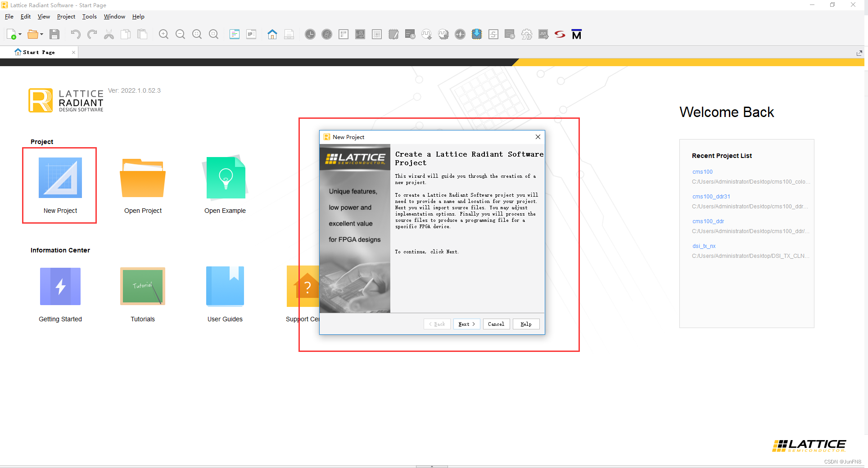The width and height of the screenshot is (868, 468).
Task: Click the Open Example lightbulb tile
Action: pyautogui.click(x=225, y=185)
